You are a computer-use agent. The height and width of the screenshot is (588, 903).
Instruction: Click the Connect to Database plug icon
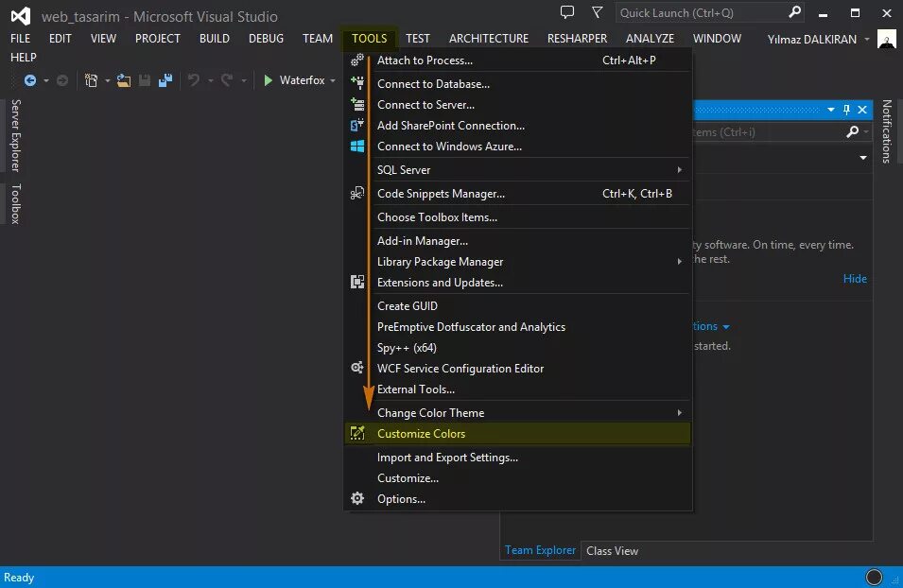point(357,83)
